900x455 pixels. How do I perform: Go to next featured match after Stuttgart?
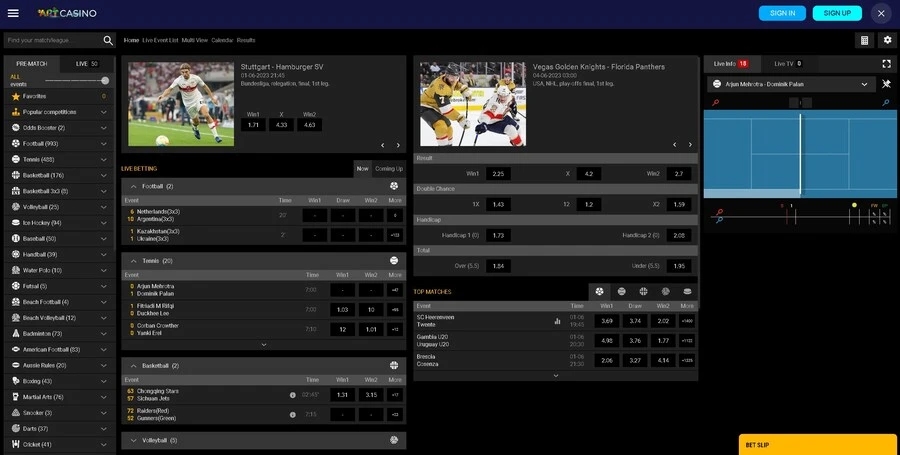pyautogui.click(x=398, y=145)
